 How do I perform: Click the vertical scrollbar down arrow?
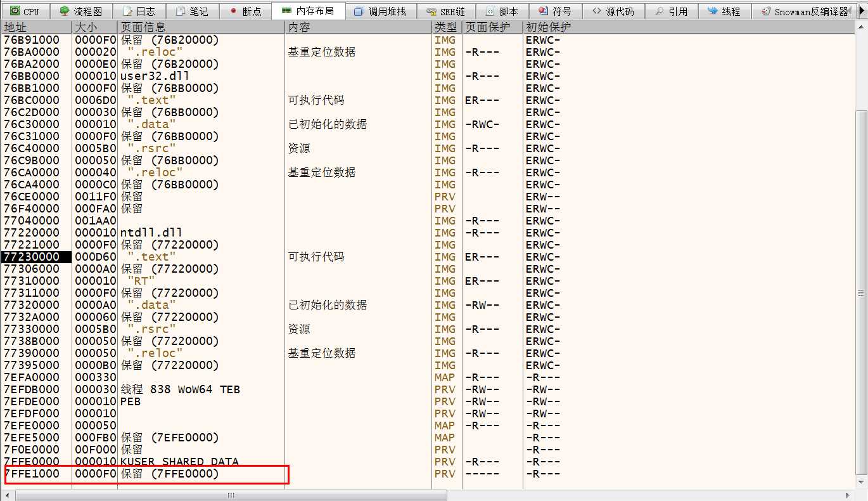[x=860, y=484]
